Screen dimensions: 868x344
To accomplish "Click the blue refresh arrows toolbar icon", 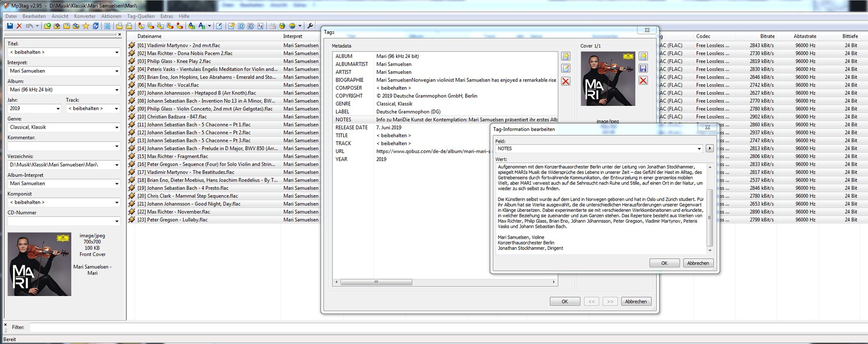I will tap(96, 26).
